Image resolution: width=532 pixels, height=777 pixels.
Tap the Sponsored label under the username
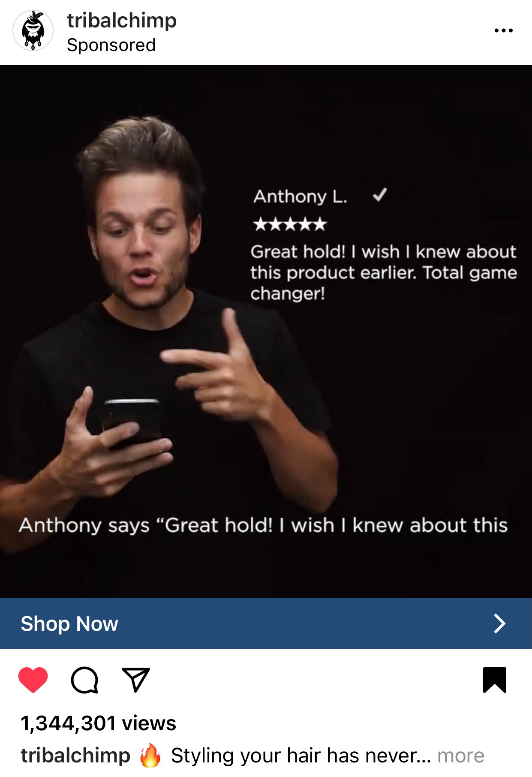click(x=111, y=45)
